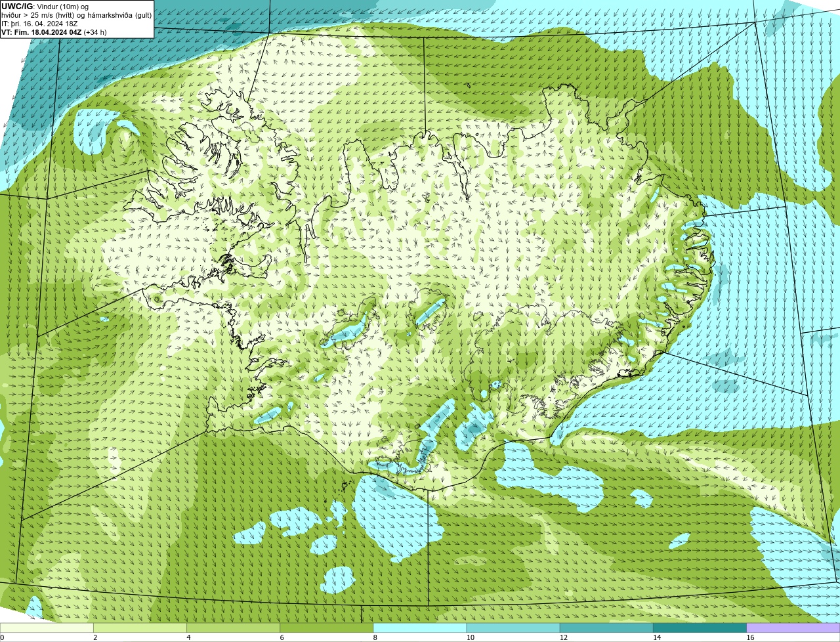Image resolution: width=840 pixels, height=642 pixels.
Task: Click the text "hviður > 25 m/s (hvítt) og hámarkshviða (gult)"
Action: point(76,15)
